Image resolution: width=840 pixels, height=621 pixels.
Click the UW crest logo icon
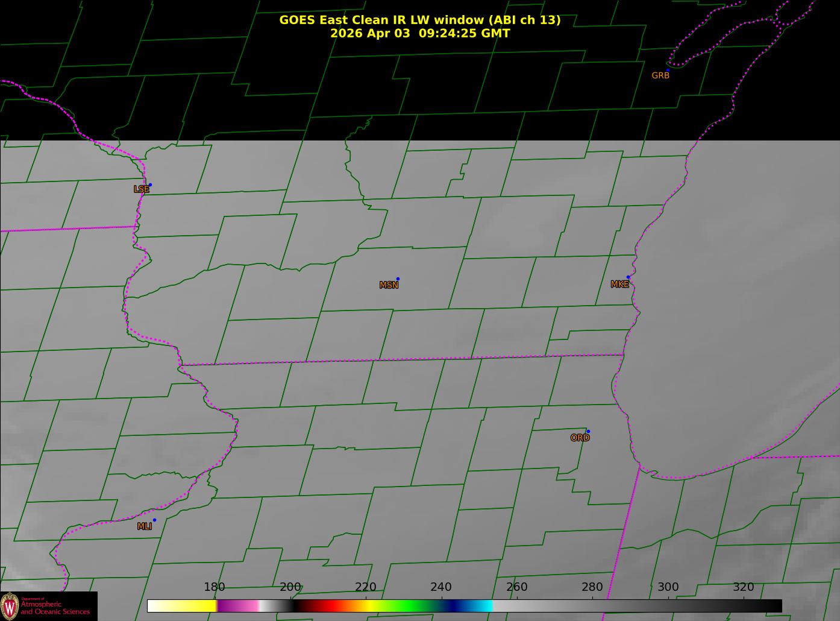(10, 606)
